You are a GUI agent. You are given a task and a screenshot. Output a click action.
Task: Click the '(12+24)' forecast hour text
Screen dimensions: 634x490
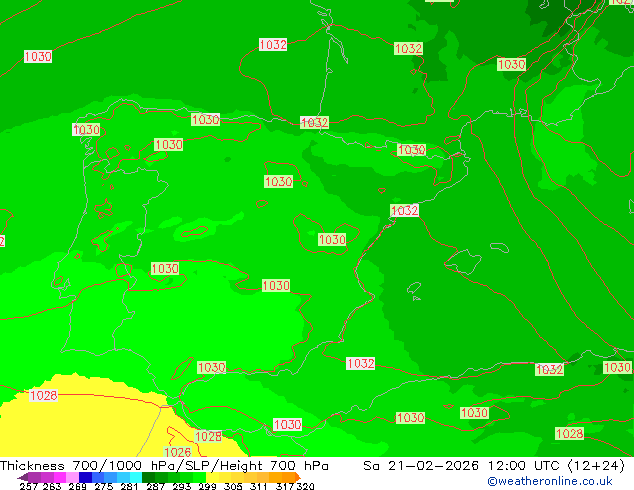coord(596,466)
